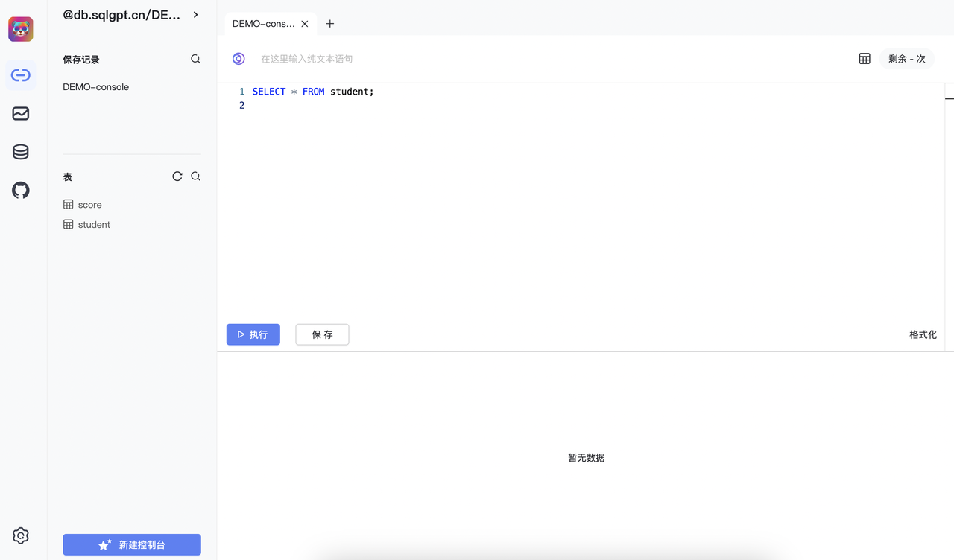Open settings gear icon

pyautogui.click(x=21, y=535)
